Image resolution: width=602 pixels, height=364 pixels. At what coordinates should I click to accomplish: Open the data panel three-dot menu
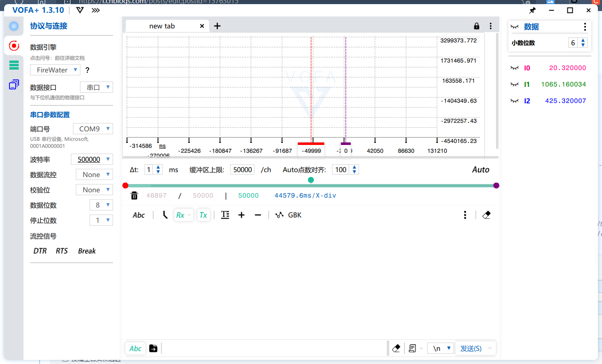click(585, 27)
